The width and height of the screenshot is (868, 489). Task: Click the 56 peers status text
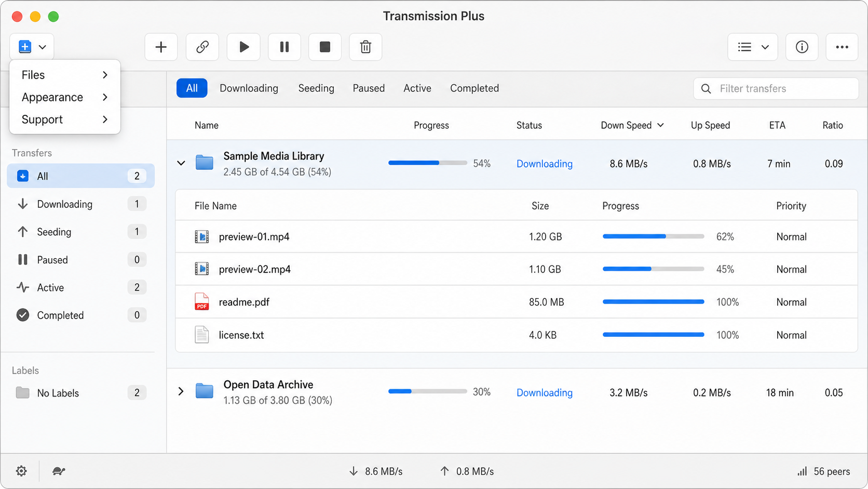coord(832,471)
